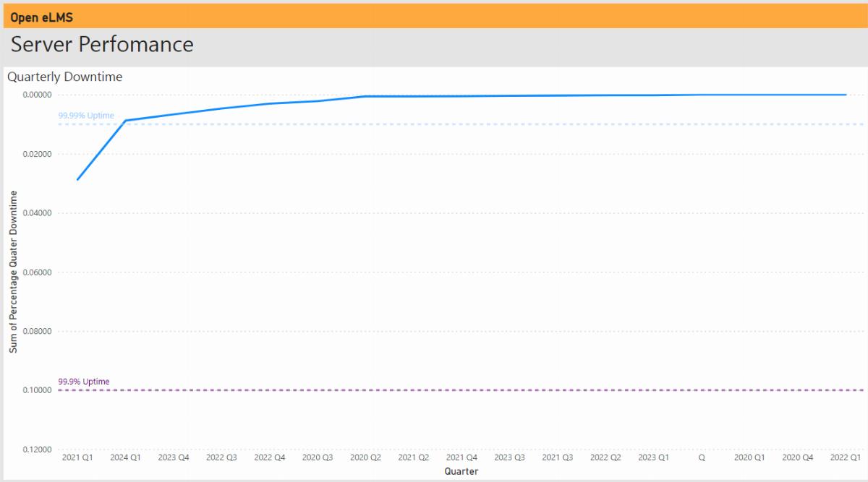This screenshot has width=868, height=482.
Task: Click the blue line's 2021 Q1 data point
Action: tap(77, 179)
